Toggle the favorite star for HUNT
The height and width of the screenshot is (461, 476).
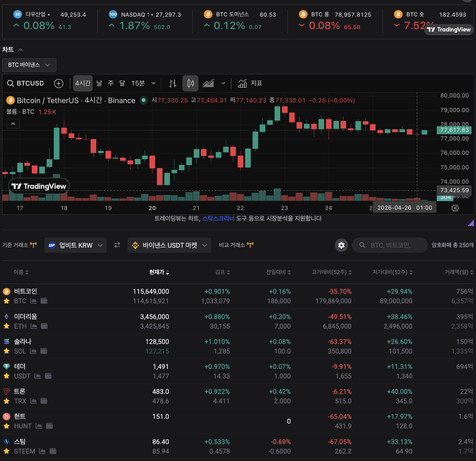[x=7, y=426]
